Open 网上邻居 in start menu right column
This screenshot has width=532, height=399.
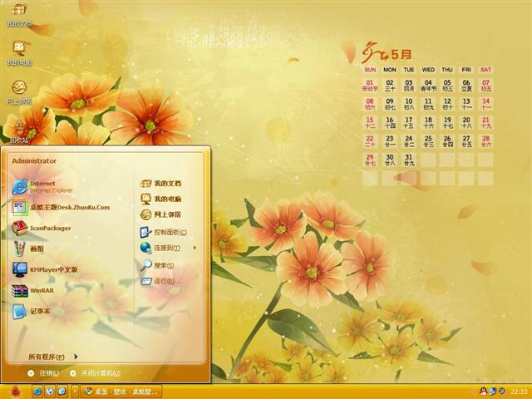coord(160,214)
